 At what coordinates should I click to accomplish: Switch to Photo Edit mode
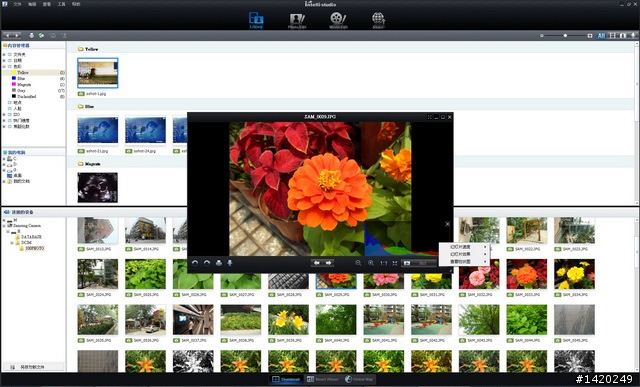[x=297, y=20]
